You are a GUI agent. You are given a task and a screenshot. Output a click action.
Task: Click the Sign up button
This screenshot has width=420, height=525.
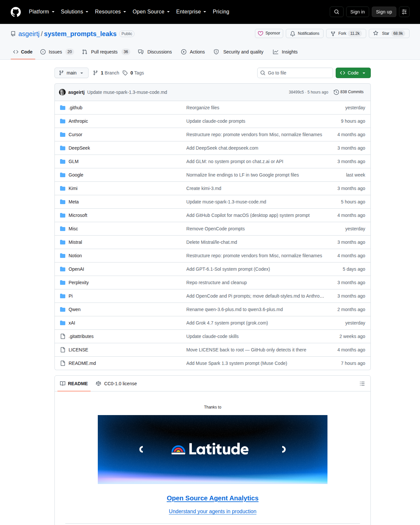pos(384,12)
